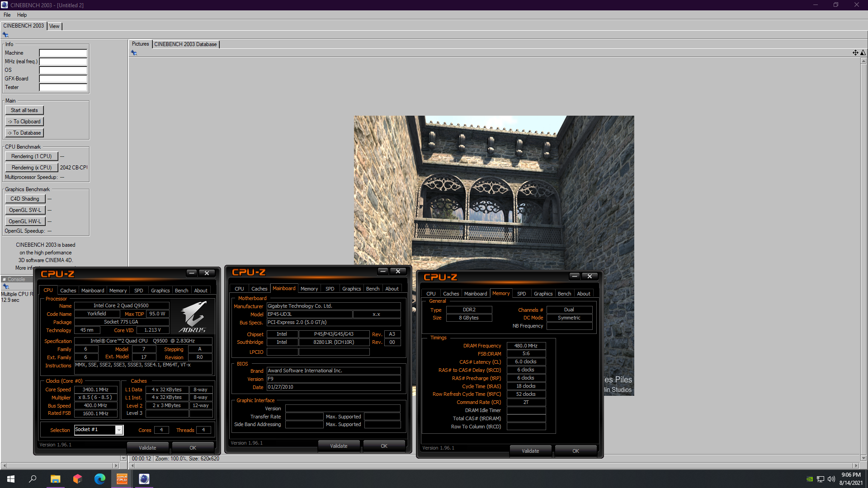Click picture panel vertical scrollbar
Screen dimensions: 868x488
pos(863,259)
